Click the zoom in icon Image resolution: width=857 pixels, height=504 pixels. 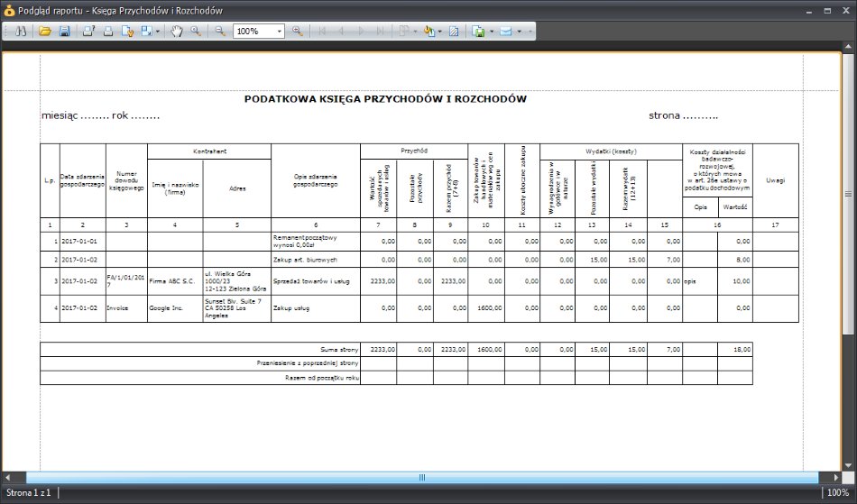pos(298,32)
